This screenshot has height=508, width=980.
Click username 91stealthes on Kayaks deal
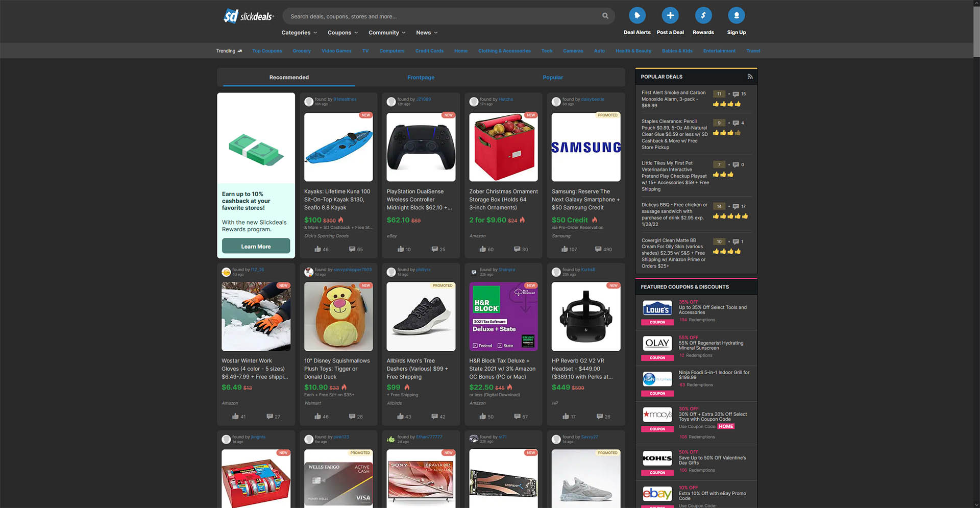pos(345,99)
